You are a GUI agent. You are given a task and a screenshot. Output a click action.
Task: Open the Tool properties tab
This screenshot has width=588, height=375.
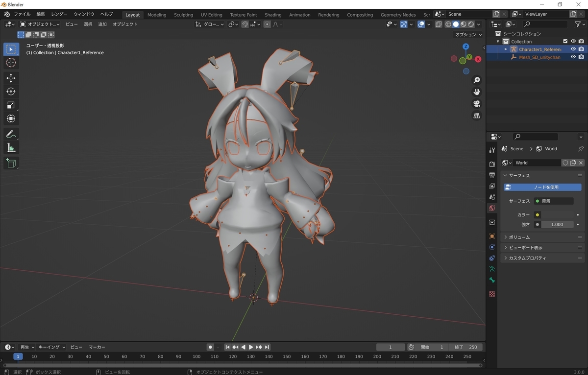(492, 150)
